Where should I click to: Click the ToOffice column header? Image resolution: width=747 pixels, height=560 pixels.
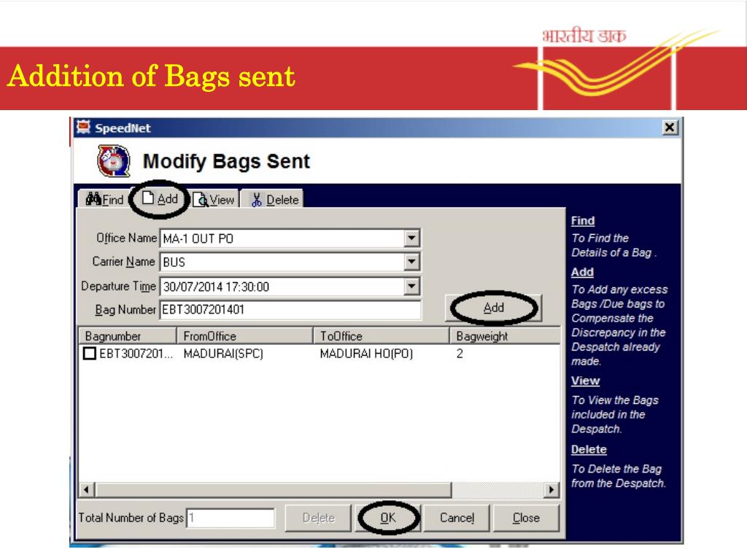pos(381,335)
